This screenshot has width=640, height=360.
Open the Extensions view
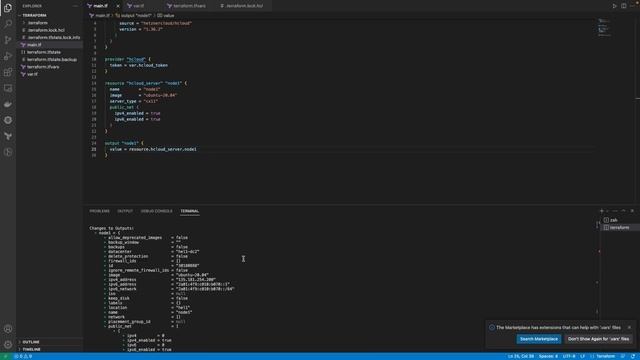tap(8, 72)
